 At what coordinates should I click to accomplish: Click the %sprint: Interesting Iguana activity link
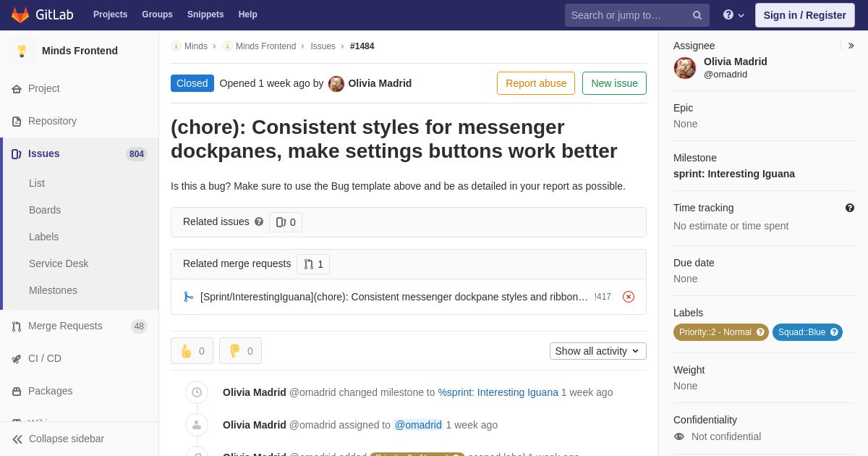(x=498, y=392)
